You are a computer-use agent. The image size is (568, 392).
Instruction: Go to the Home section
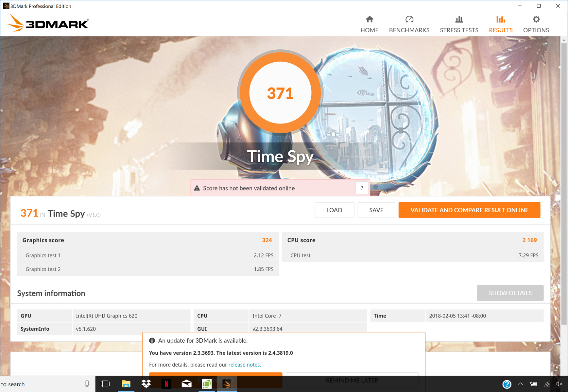[369, 24]
